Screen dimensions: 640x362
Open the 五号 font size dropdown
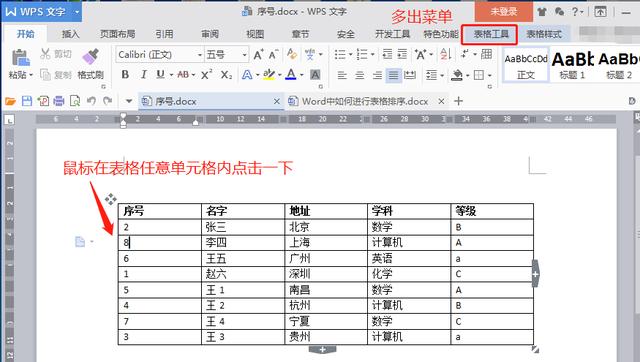point(244,55)
